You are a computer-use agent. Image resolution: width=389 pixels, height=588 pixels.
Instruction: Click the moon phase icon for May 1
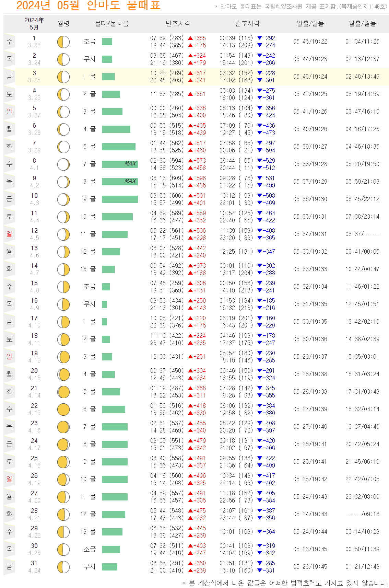pyautogui.click(x=63, y=42)
